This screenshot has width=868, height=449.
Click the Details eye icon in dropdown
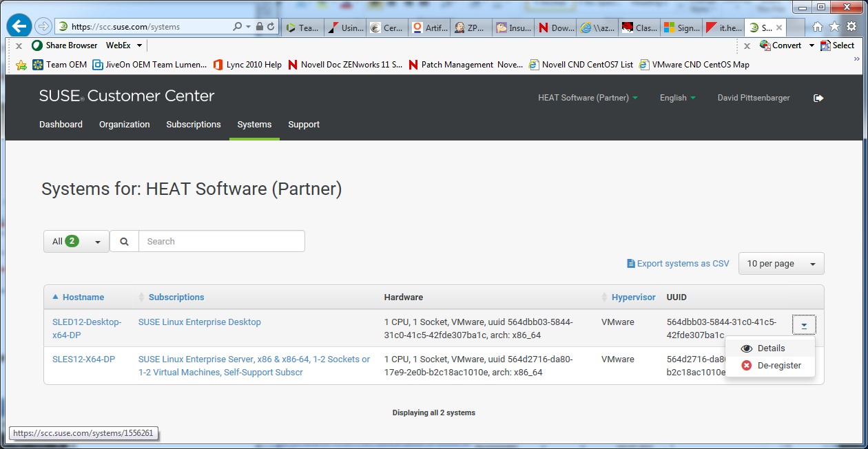click(x=747, y=348)
